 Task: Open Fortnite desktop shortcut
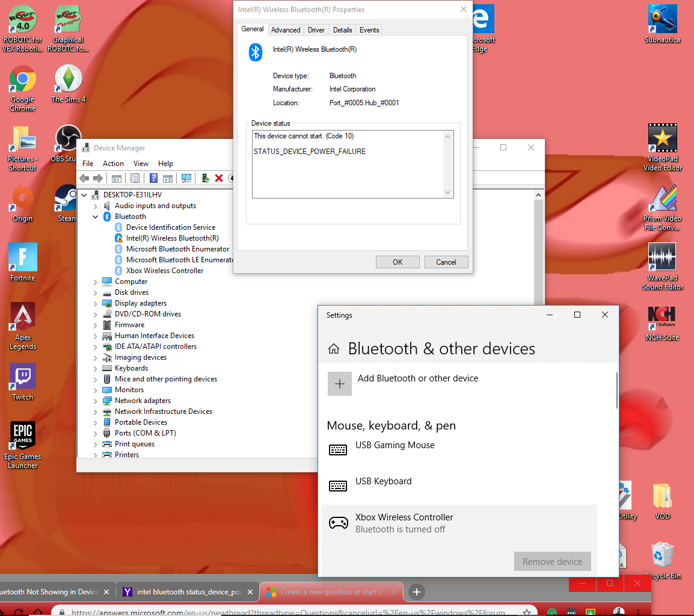(23, 262)
